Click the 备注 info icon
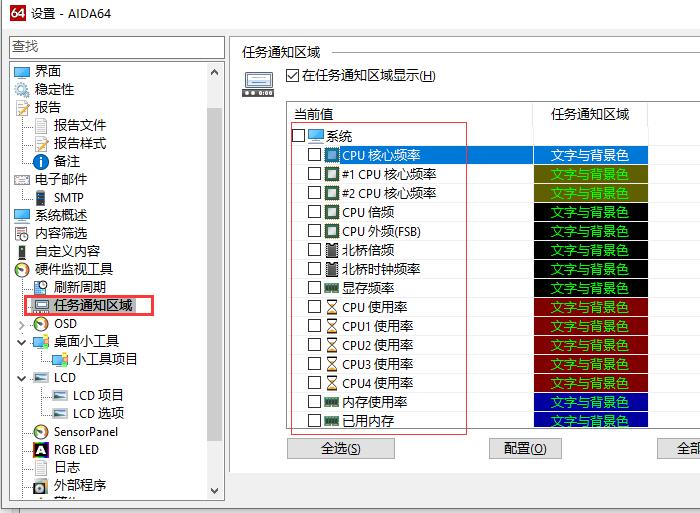The height and width of the screenshot is (513, 700). click(x=41, y=162)
